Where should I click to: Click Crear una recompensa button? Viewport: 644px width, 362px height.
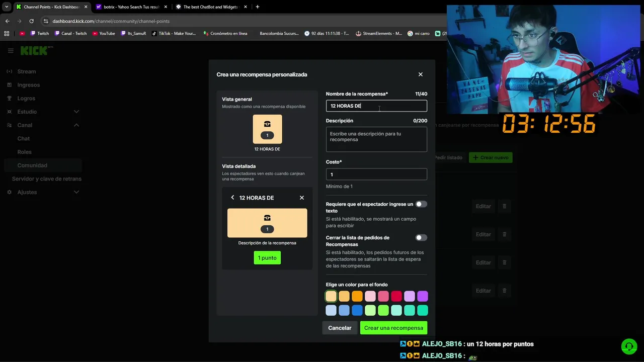393,328
